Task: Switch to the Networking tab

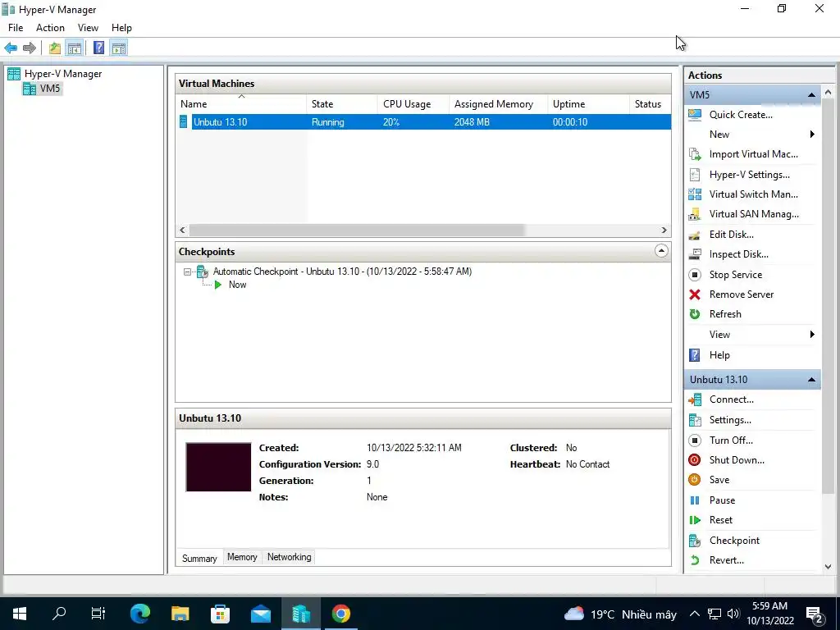Action: [290, 557]
